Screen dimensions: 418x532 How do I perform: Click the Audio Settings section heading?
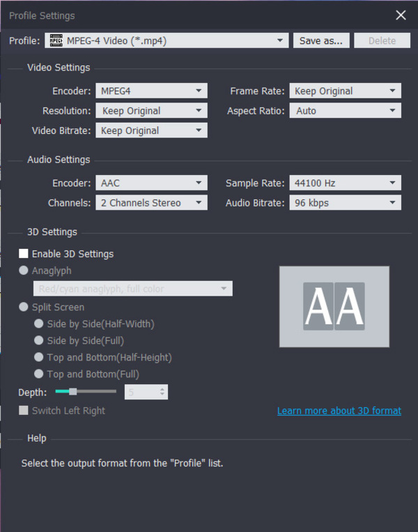pos(59,160)
